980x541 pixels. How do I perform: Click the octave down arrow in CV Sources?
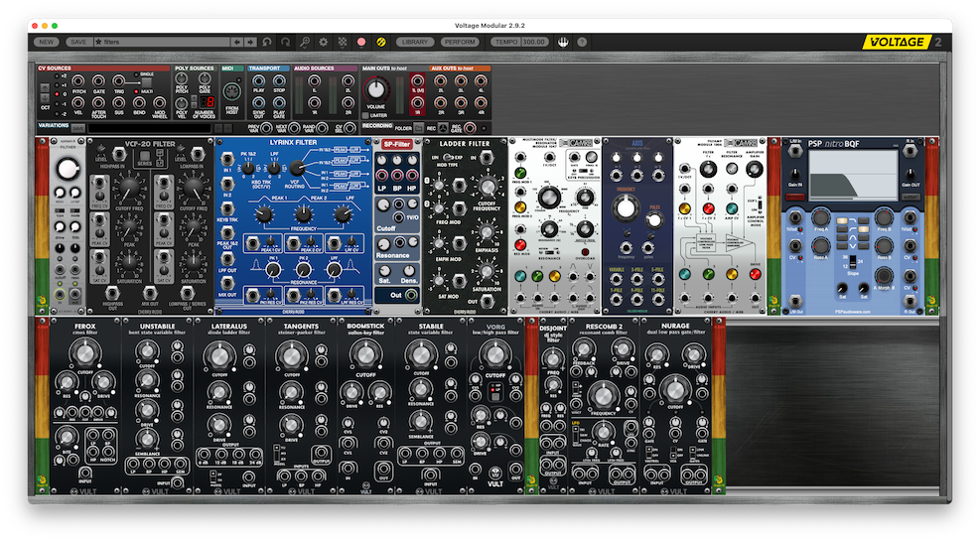tap(45, 98)
